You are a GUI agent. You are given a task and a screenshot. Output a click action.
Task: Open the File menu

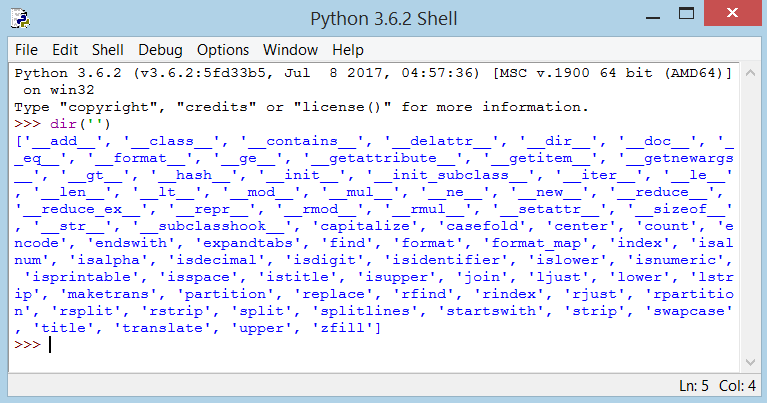coord(26,50)
